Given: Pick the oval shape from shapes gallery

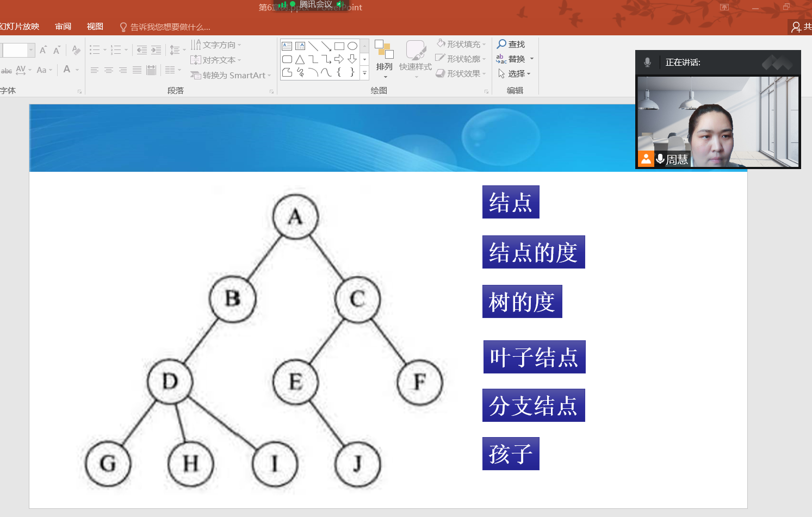Looking at the screenshot, I should (x=352, y=46).
